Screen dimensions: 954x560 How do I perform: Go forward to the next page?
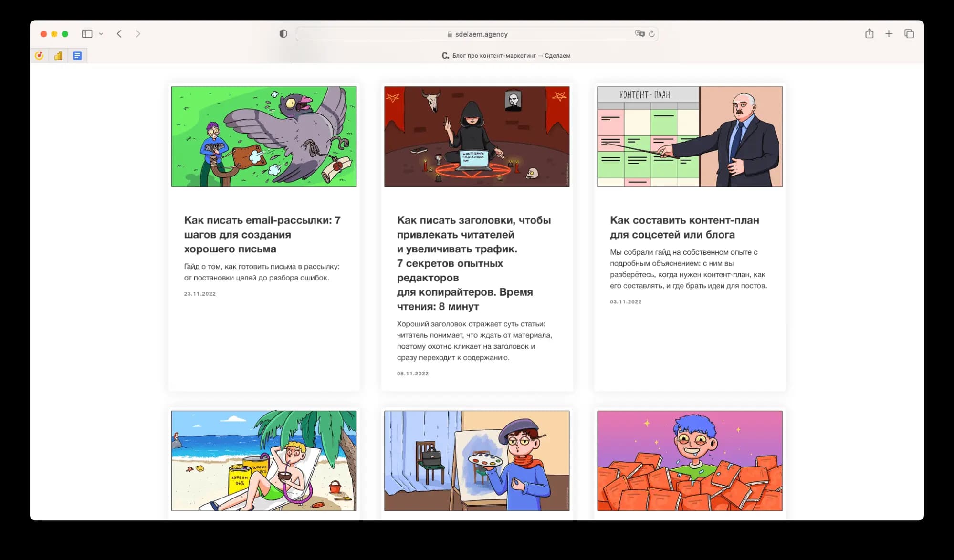[138, 34]
